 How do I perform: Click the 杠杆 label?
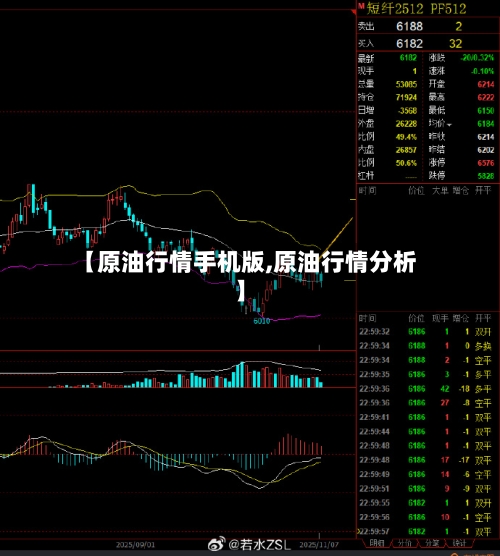click(x=366, y=176)
